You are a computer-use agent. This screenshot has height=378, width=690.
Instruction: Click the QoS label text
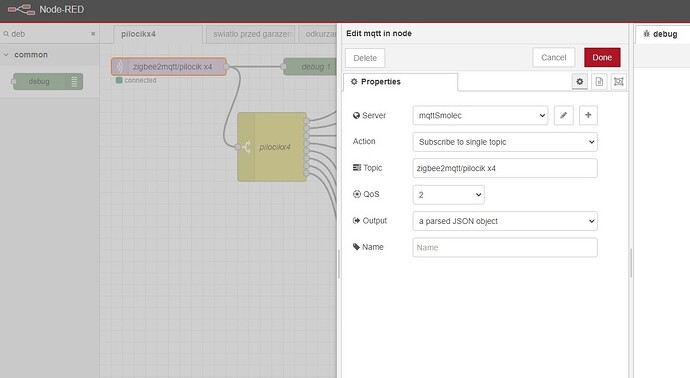371,194
